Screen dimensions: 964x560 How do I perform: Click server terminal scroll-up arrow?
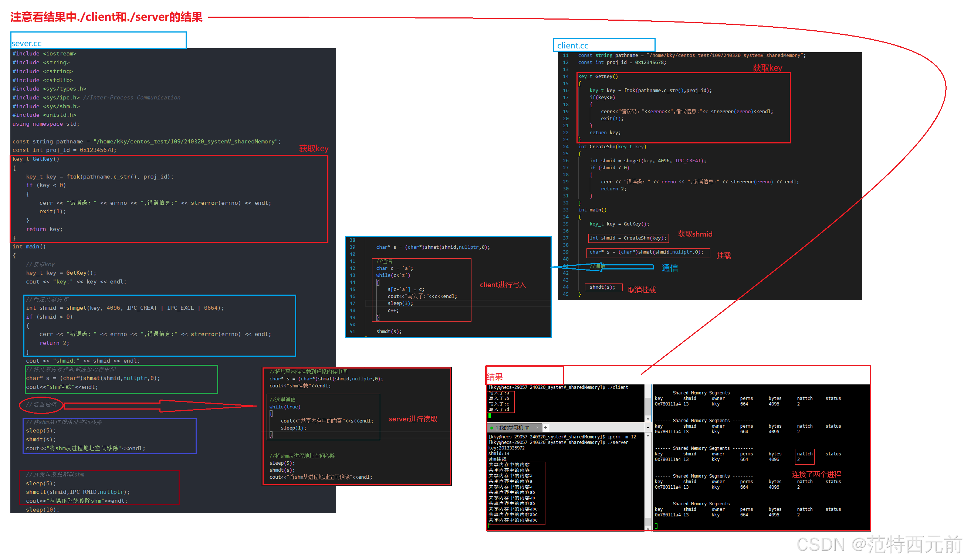tap(648, 436)
